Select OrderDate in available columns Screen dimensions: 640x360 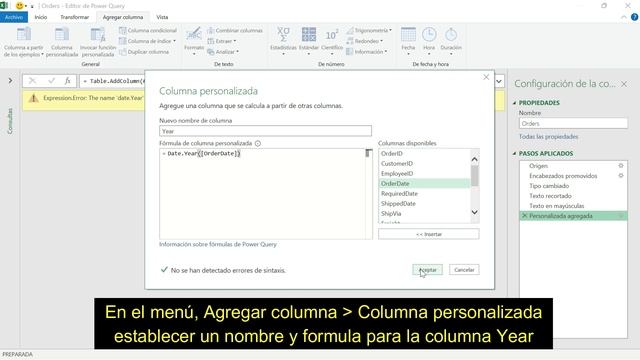pos(424,184)
